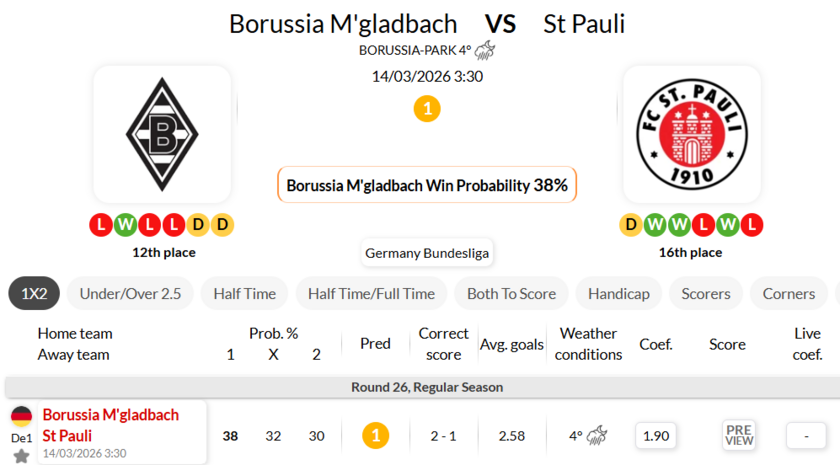Open the Scorers tab

pyautogui.click(x=706, y=294)
